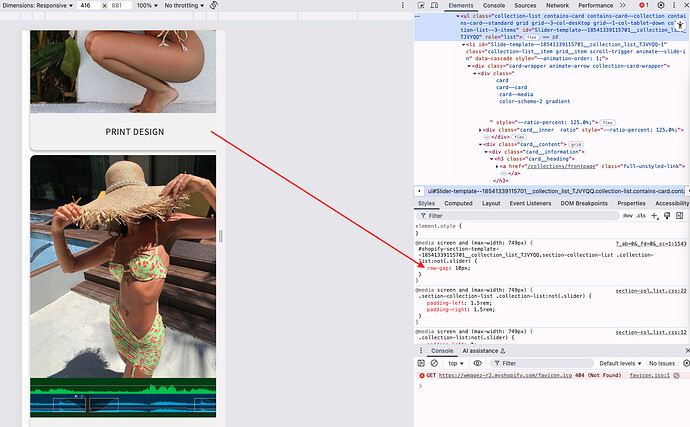Open the favicon.ico 404 URL link

505,375
